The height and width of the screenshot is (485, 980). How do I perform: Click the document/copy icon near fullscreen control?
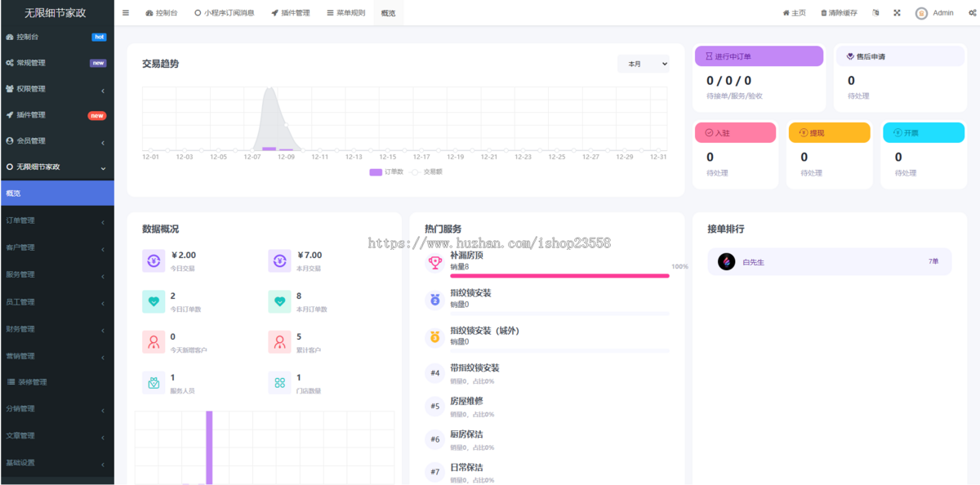coord(875,12)
